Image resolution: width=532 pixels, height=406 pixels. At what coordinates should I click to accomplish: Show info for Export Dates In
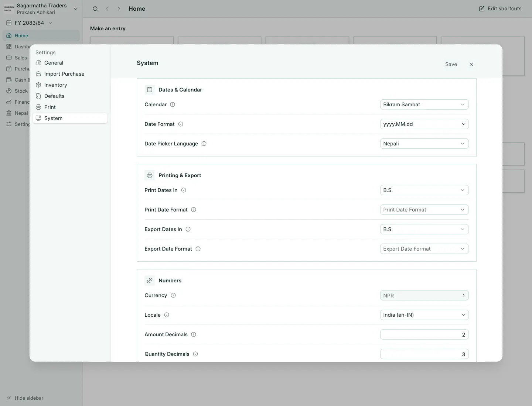coord(188,229)
